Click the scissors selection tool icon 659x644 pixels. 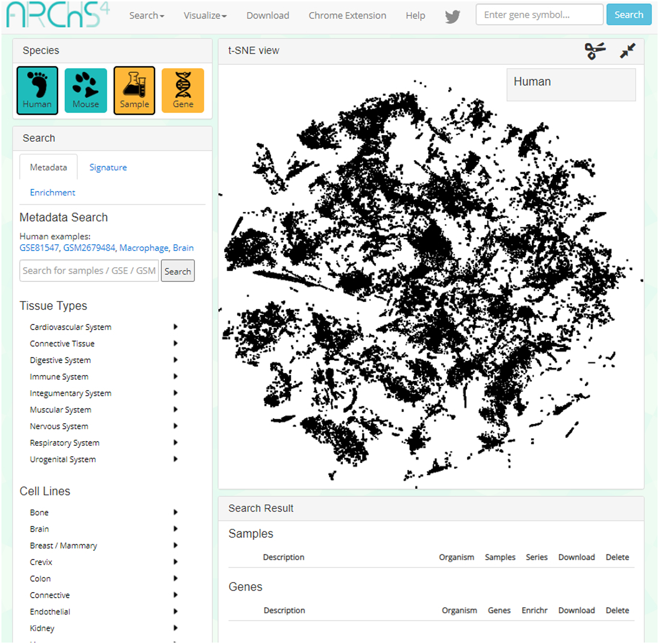(595, 51)
